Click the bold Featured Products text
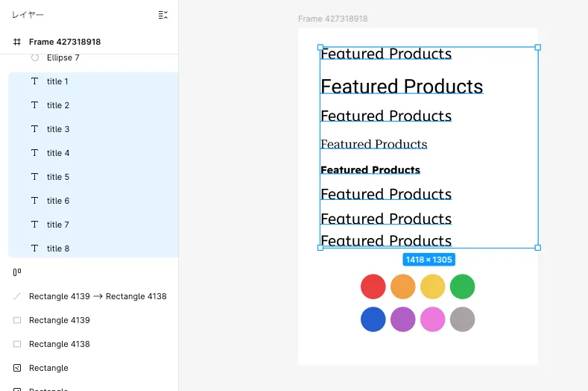588x391 pixels. [370, 170]
